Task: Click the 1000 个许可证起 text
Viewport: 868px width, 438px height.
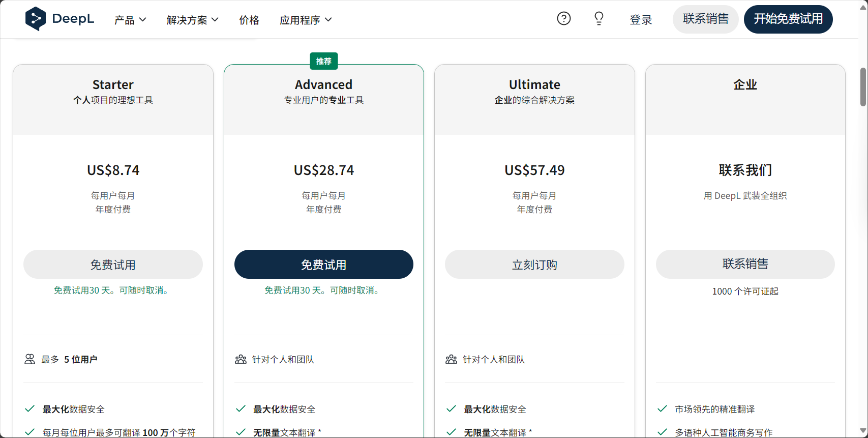Action: click(x=745, y=291)
